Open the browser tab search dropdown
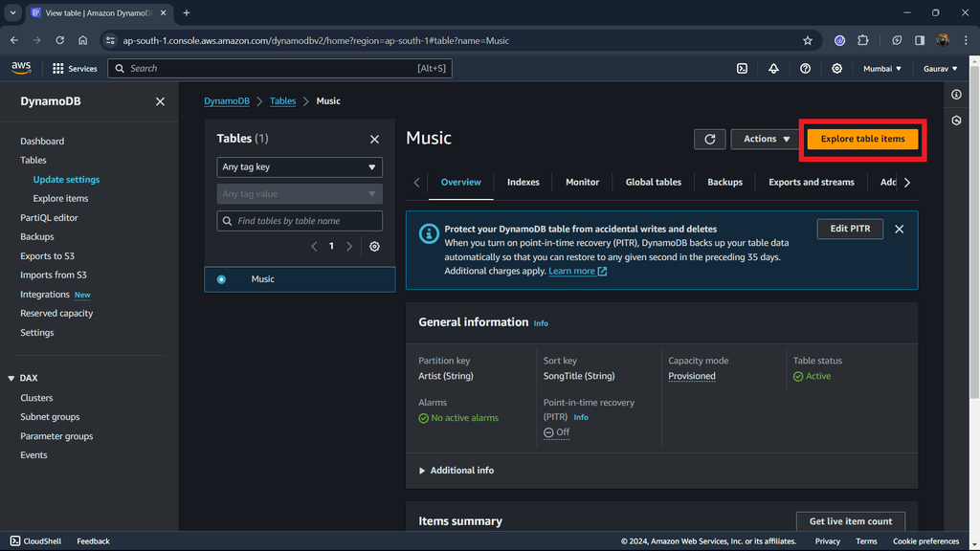 tap(13, 13)
